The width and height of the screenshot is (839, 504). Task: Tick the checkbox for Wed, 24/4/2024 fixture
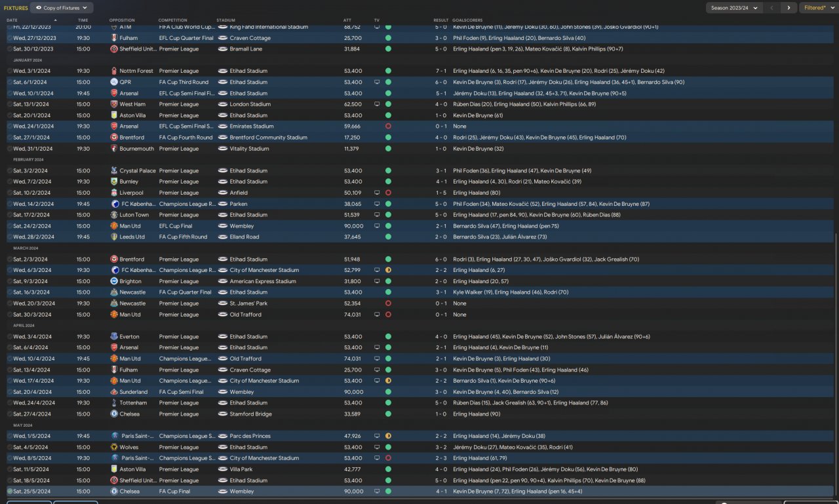[10, 403]
